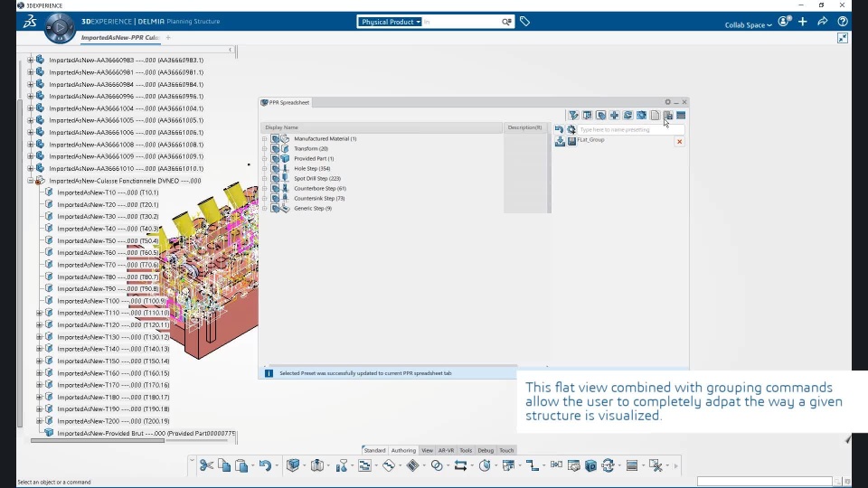Expand ImportedAsNew-T200 tree node
Viewport: 868px width, 488px height.
(x=39, y=421)
